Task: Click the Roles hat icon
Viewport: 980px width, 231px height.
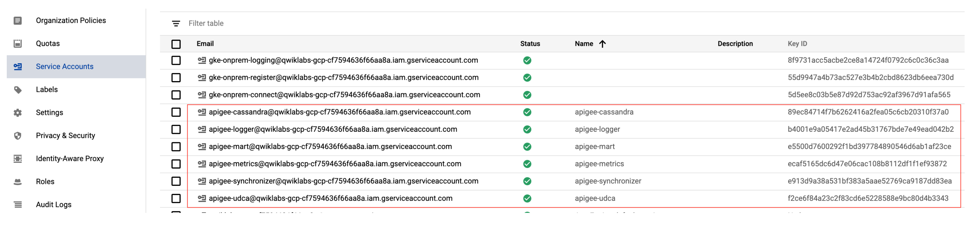Action: click(17, 182)
